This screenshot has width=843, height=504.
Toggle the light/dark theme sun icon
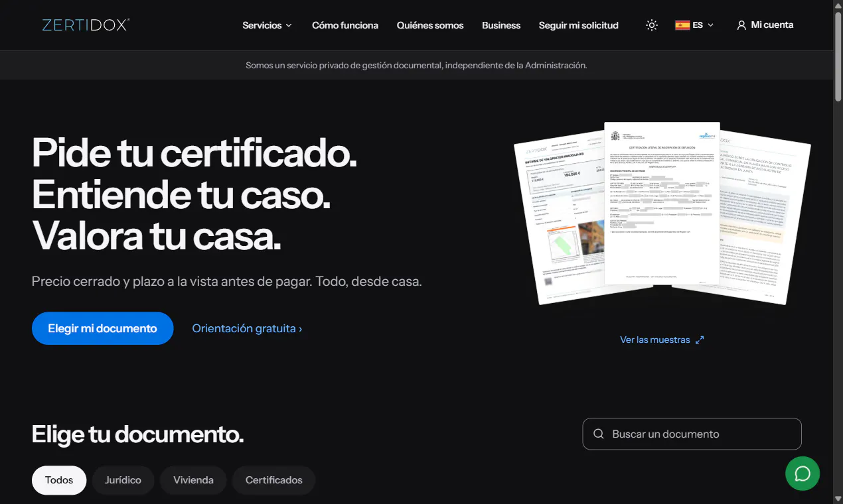652,25
